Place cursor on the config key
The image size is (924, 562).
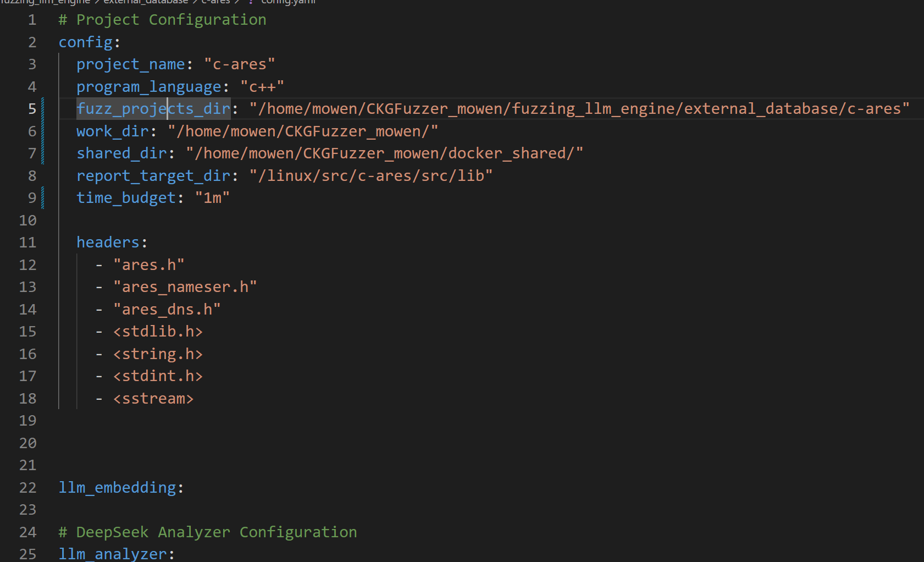[x=85, y=42]
